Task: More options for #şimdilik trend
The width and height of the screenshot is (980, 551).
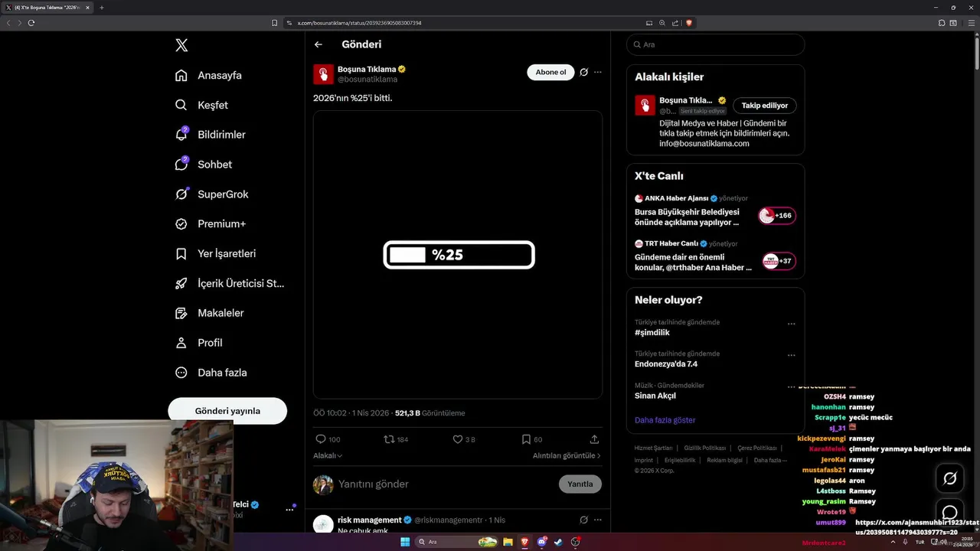Action: (x=792, y=324)
